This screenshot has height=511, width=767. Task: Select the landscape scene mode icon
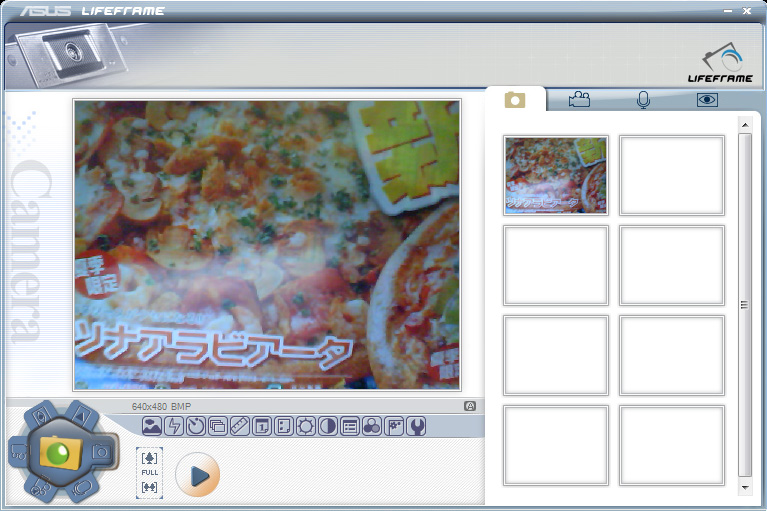coord(152,426)
